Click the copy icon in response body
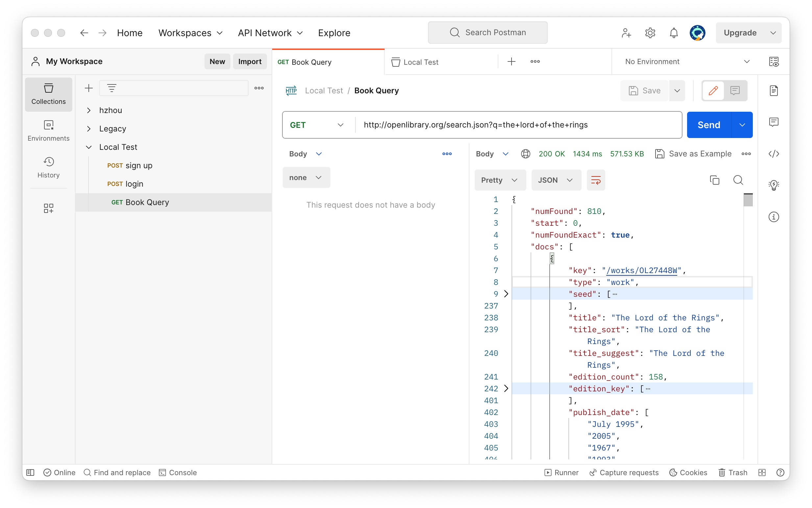The image size is (812, 508). [715, 180]
